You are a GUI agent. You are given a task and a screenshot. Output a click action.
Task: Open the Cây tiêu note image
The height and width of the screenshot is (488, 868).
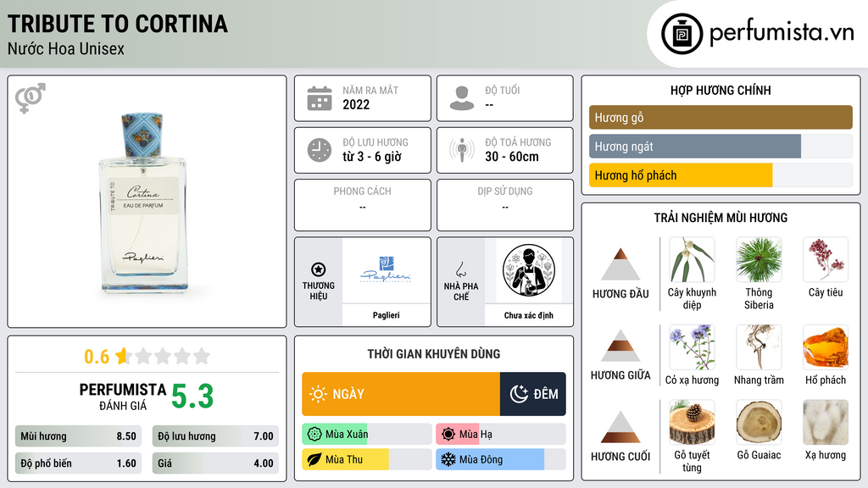tap(826, 260)
